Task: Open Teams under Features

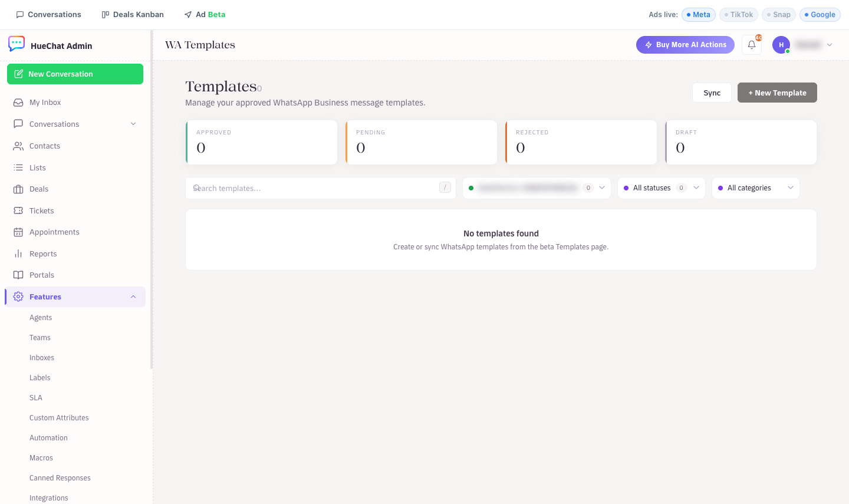Action: pos(40,338)
